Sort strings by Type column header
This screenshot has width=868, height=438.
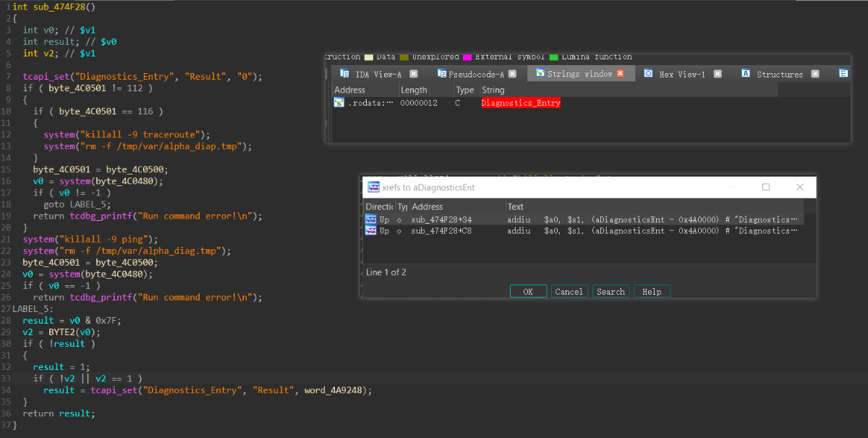[x=467, y=90]
